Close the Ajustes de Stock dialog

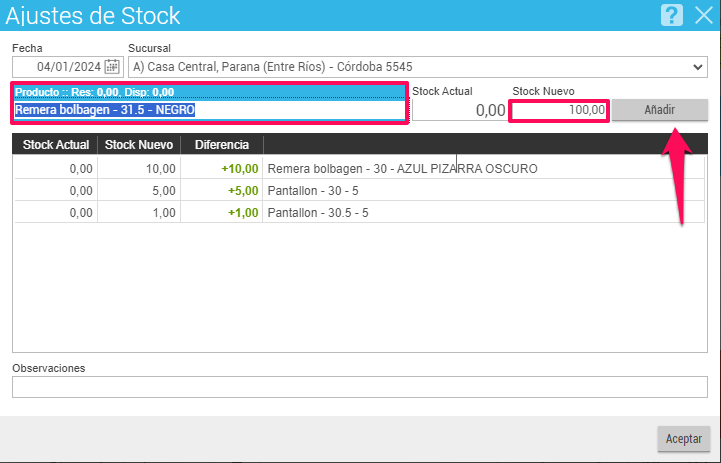(x=704, y=15)
